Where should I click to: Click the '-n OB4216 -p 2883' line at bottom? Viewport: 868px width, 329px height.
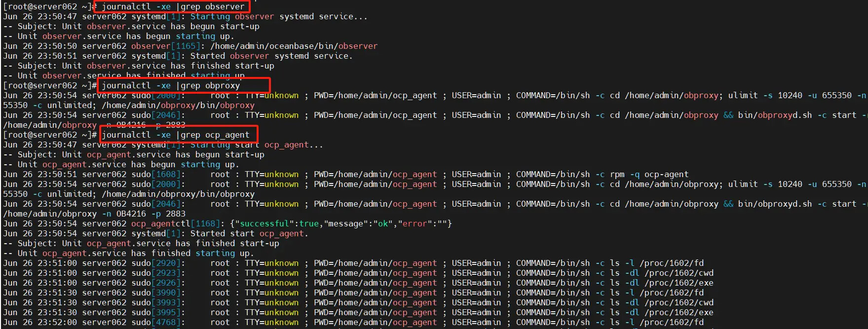coord(144,214)
